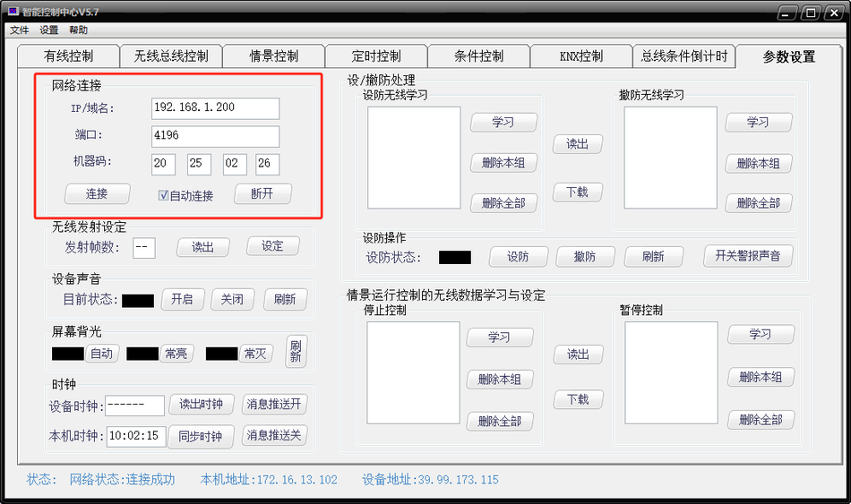Switch to the KNX控制 tab

point(581,56)
